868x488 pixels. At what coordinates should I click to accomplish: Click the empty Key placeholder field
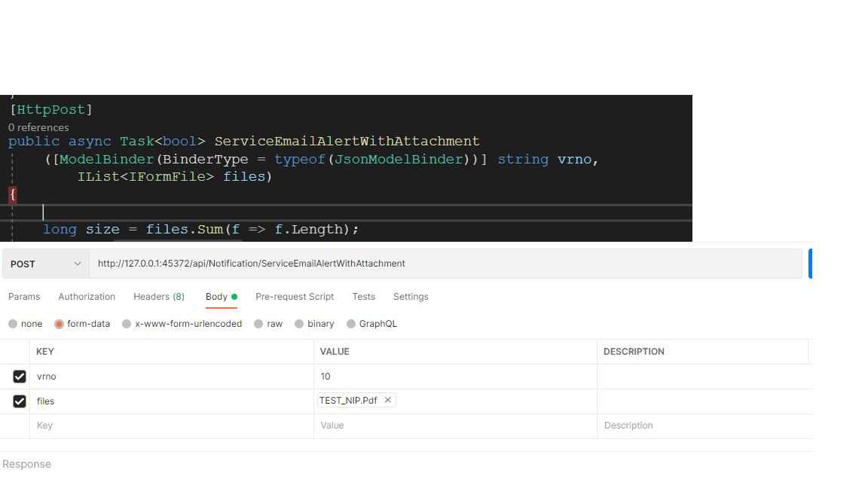tap(172, 425)
